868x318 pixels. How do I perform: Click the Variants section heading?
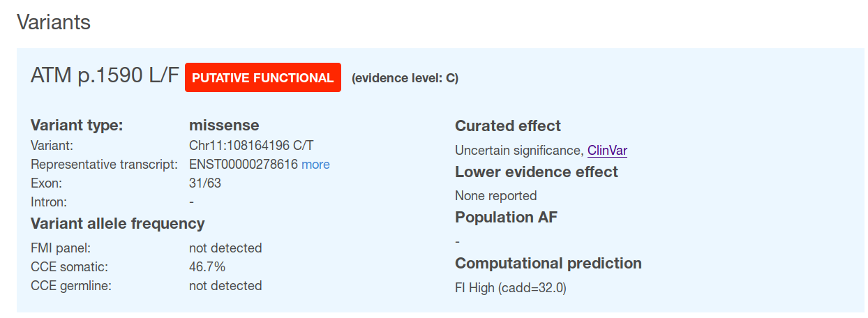click(54, 22)
